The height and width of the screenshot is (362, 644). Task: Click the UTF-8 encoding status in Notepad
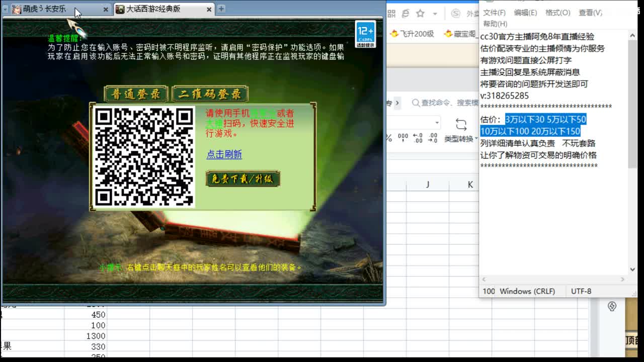[581, 291]
